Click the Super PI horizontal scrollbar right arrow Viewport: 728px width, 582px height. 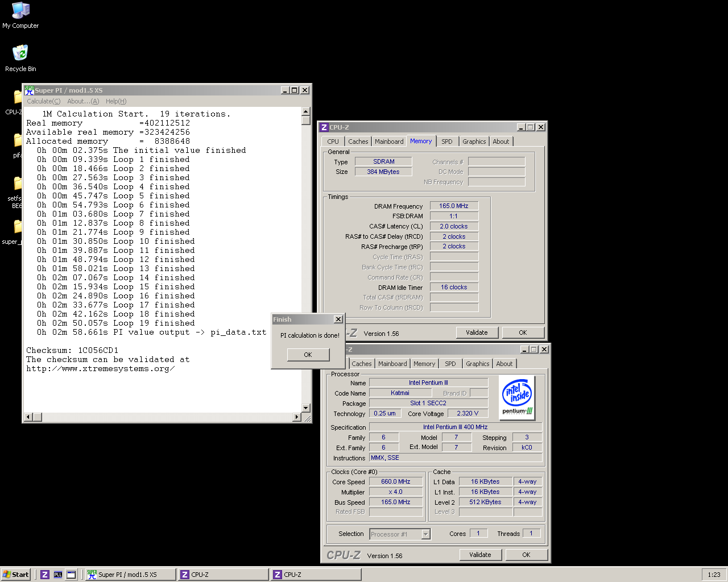click(296, 417)
